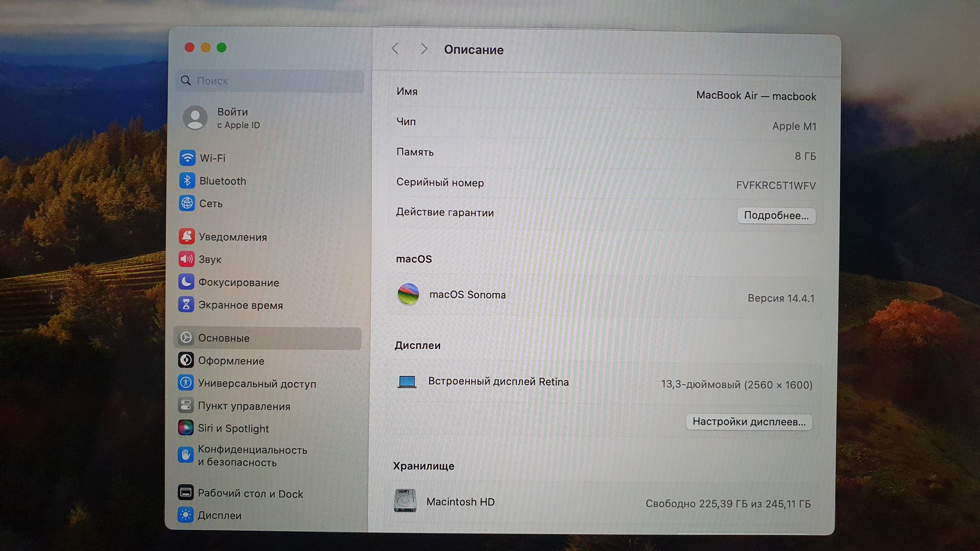Click the Поиск search field

click(x=270, y=81)
